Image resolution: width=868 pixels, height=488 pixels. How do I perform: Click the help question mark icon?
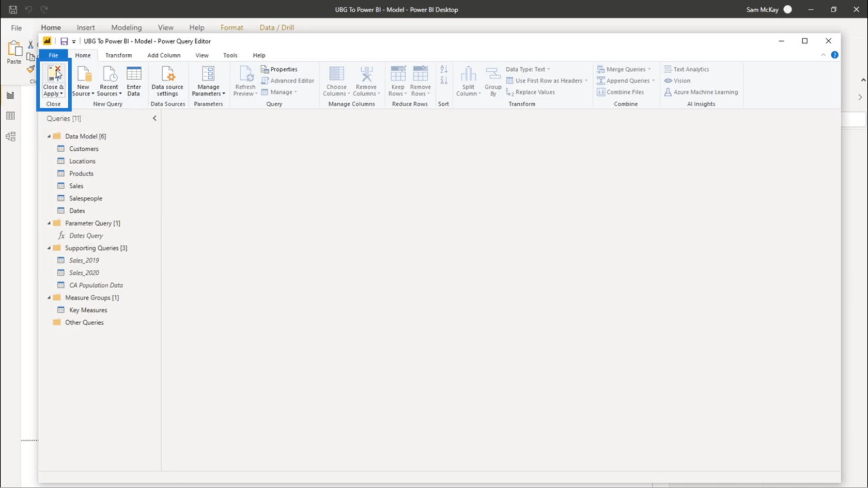tap(834, 55)
